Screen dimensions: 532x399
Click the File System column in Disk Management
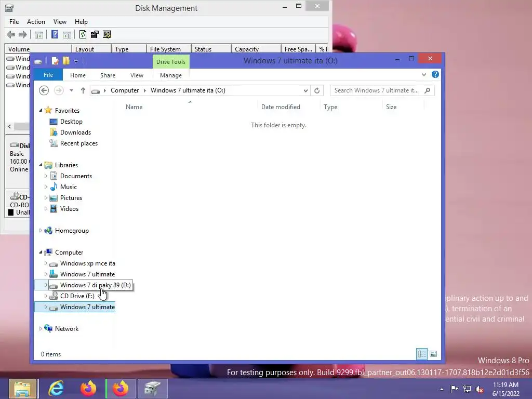pyautogui.click(x=169, y=49)
